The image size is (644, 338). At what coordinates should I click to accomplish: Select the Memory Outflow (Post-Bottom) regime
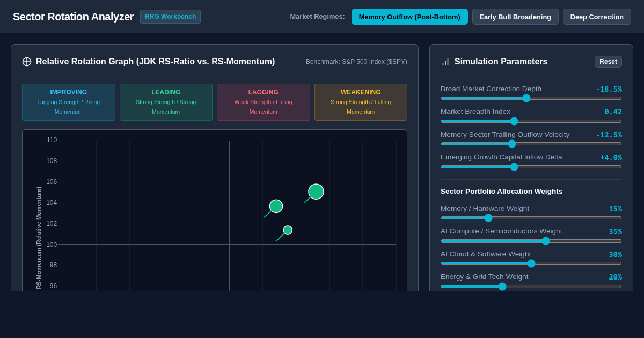(x=409, y=17)
